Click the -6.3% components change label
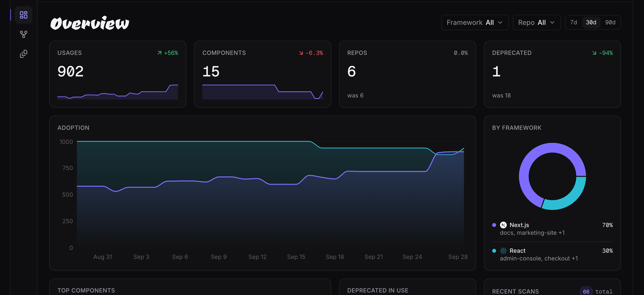The width and height of the screenshot is (644, 295). click(x=314, y=53)
